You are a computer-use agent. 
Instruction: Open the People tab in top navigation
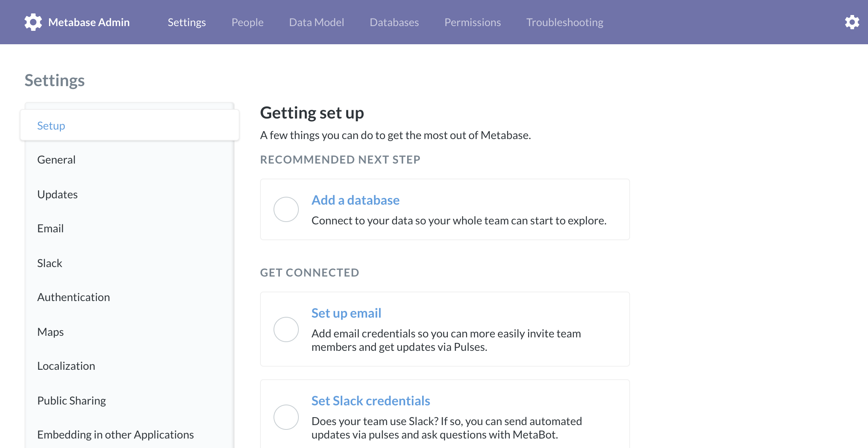pyautogui.click(x=247, y=22)
